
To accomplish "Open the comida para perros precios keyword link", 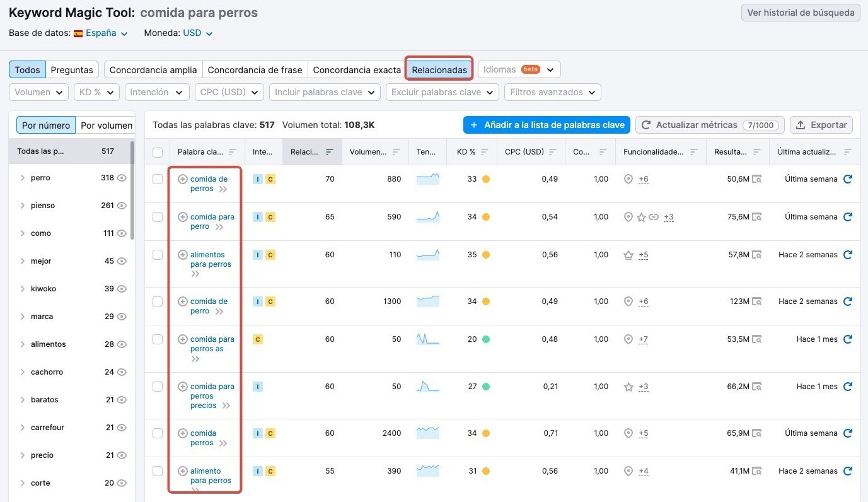I will pyautogui.click(x=212, y=395).
